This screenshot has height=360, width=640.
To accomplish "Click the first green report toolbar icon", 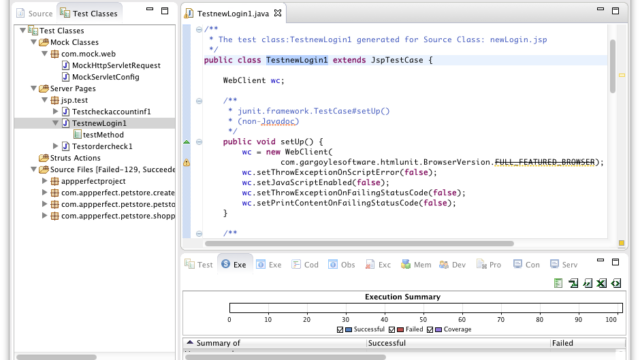I will click(558, 283).
